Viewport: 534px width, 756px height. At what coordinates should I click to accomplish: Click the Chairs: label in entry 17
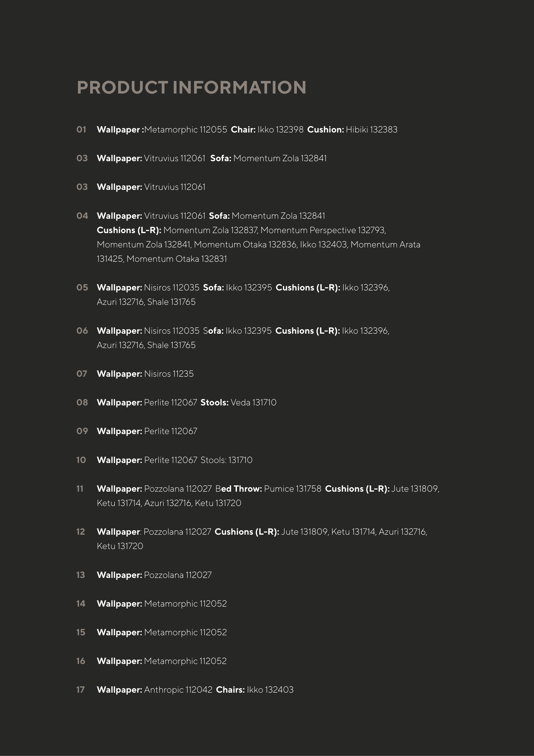(x=230, y=690)
